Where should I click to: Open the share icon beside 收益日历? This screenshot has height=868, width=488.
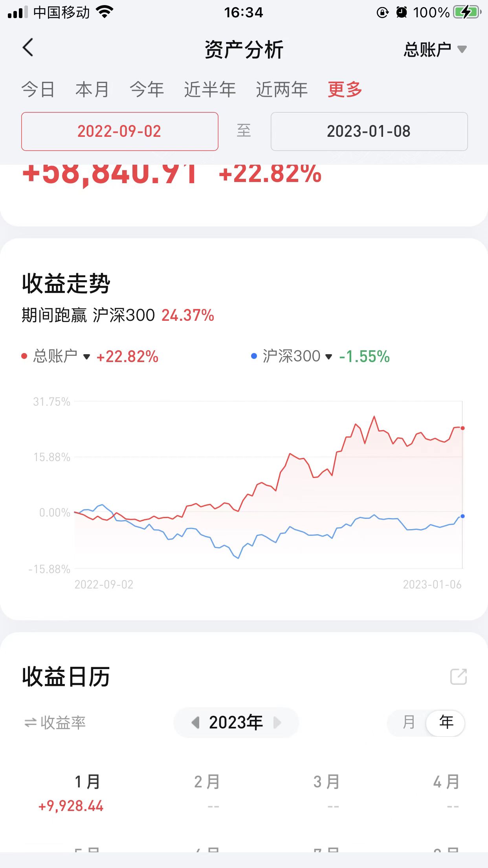458,677
